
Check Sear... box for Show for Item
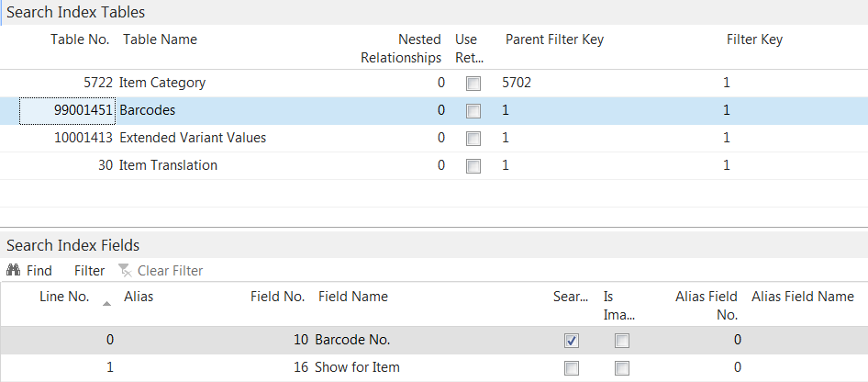(572, 368)
